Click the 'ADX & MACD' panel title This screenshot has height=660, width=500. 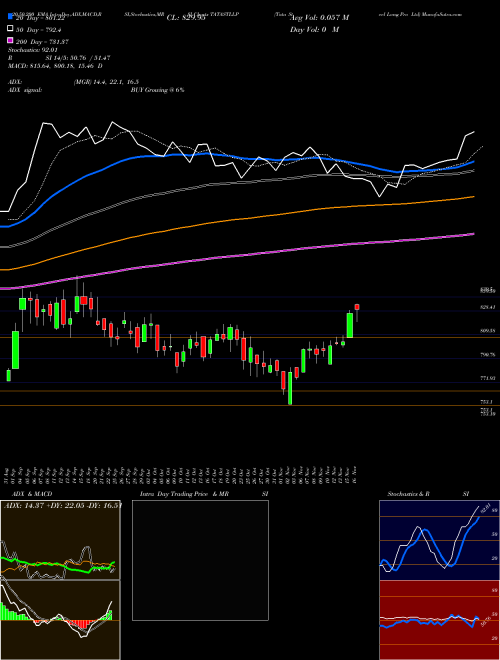click(x=32, y=494)
